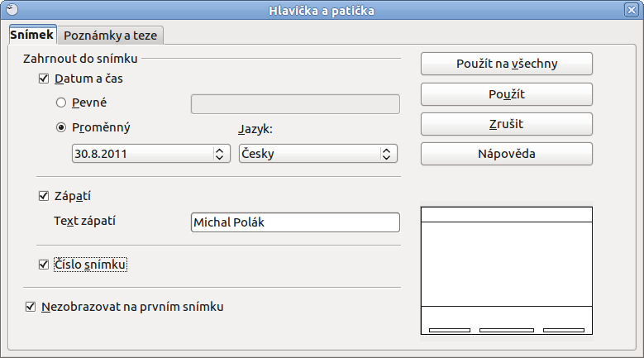Image resolution: width=644 pixels, height=358 pixels.
Task: Toggle the Číslo snímku checkbox
Action: click(44, 265)
